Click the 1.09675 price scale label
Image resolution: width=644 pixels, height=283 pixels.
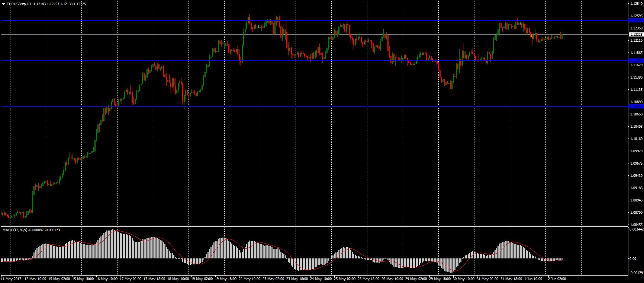[637, 163]
